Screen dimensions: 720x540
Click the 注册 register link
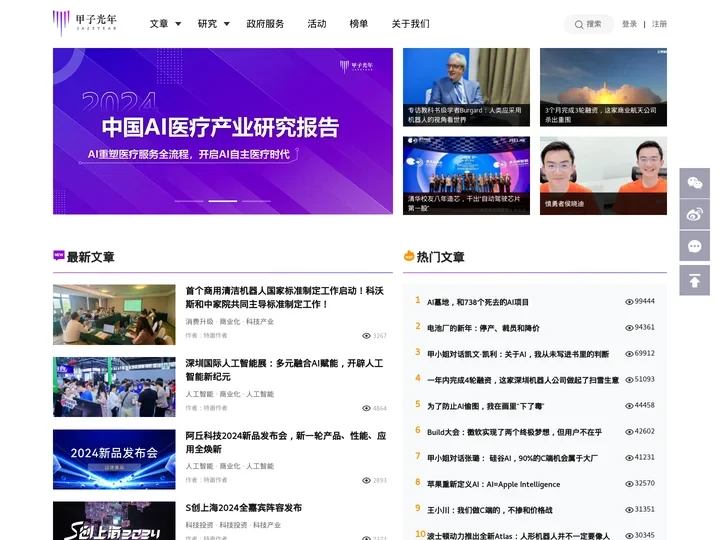click(659, 24)
